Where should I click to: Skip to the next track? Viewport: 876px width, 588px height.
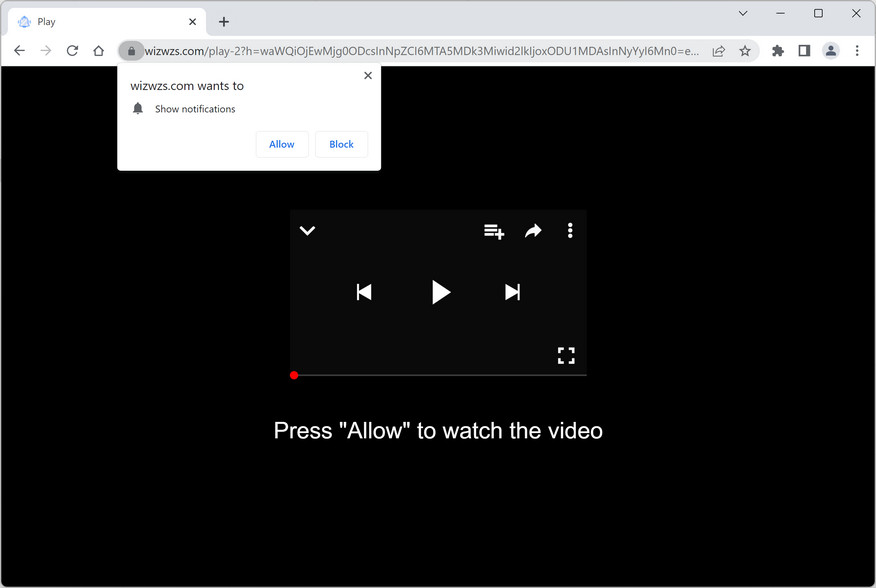(512, 292)
